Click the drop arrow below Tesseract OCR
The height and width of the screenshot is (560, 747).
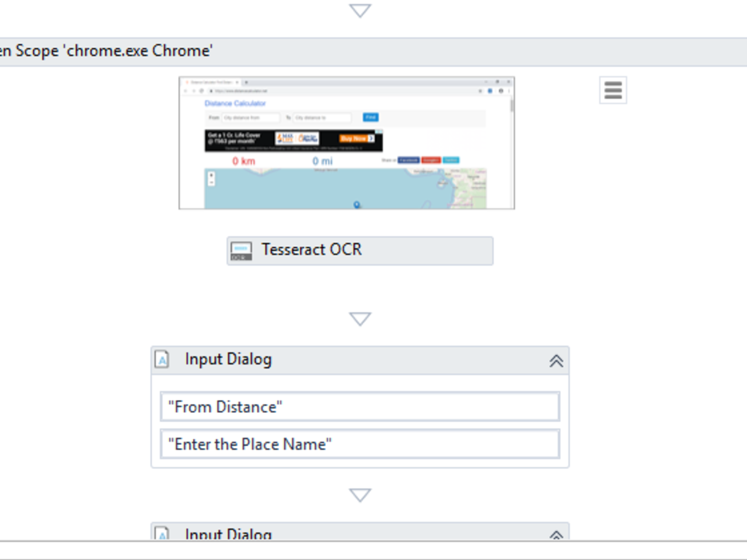tap(360, 319)
